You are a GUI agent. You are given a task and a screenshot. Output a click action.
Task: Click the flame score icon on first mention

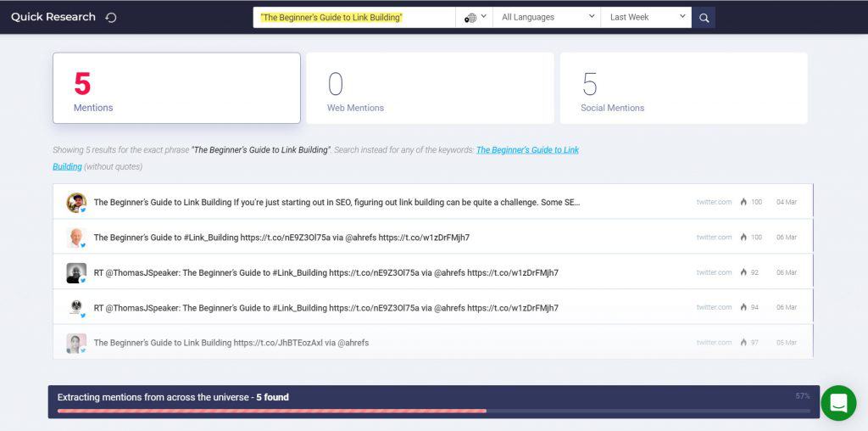743,203
